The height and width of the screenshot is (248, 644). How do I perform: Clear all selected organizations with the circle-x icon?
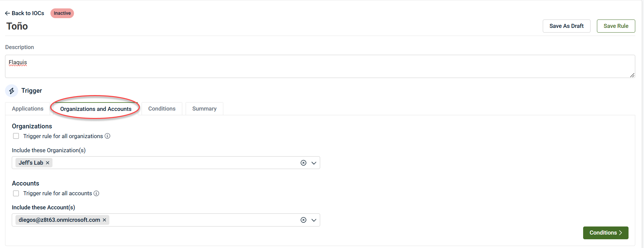303,163
